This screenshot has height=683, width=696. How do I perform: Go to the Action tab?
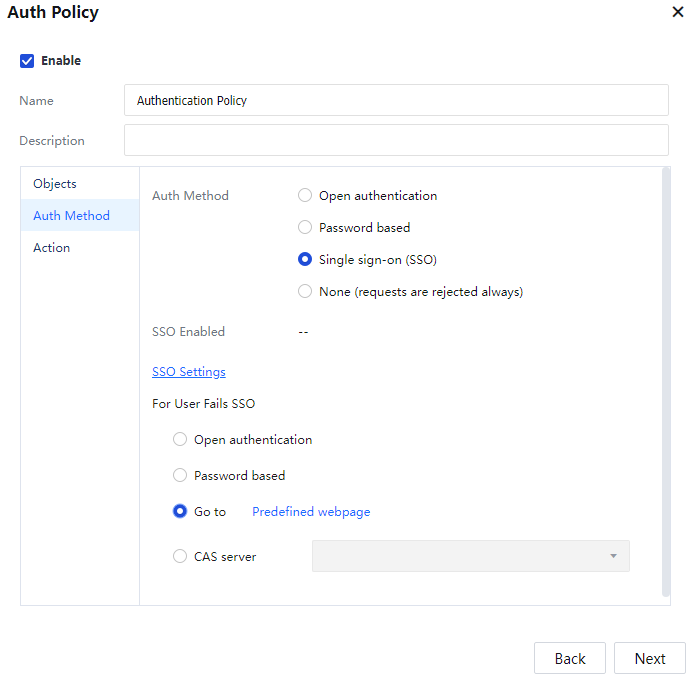coord(52,248)
